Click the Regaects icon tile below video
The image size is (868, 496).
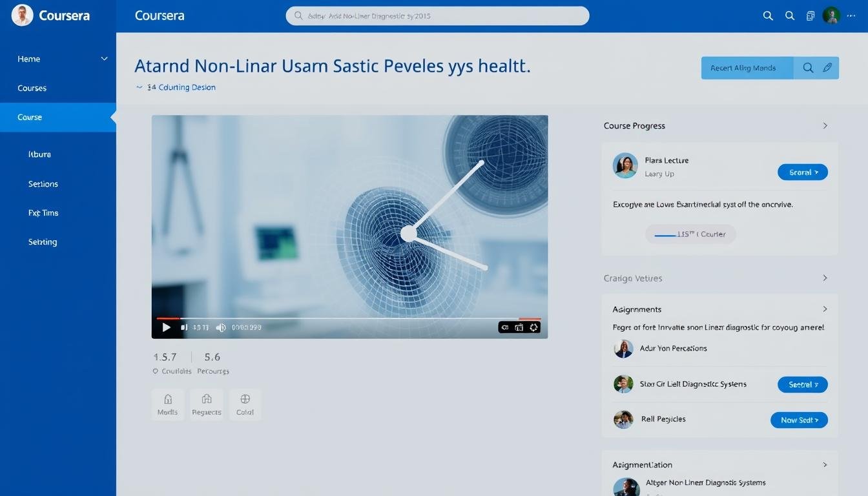[x=207, y=405]
